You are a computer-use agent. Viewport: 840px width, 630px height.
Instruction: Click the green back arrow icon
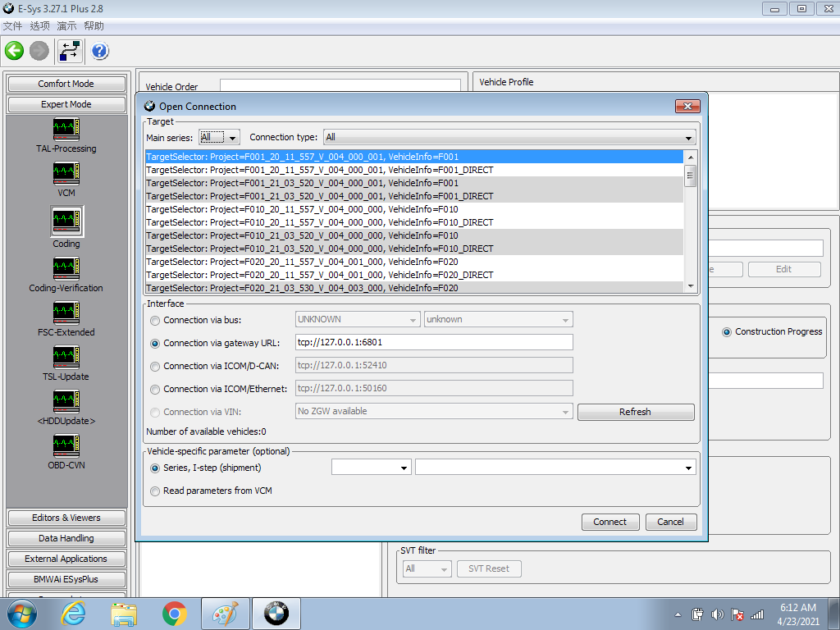click(15, 51)
